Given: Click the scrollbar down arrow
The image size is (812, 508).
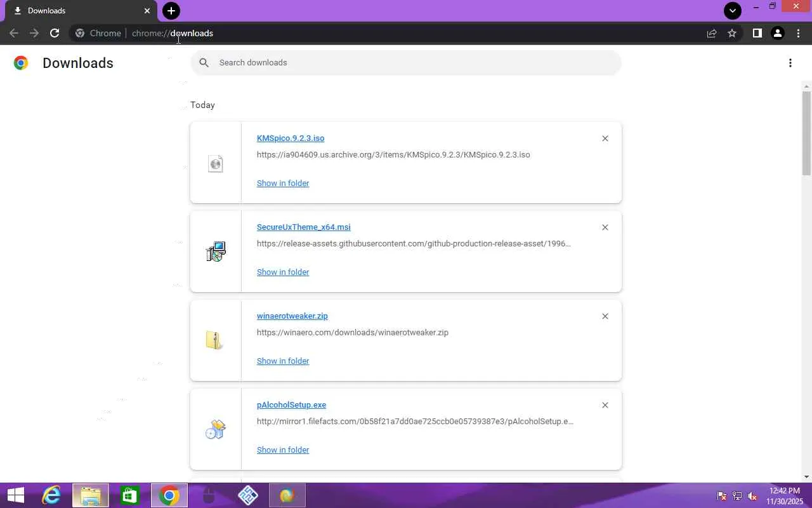Looking at the screenshot, I should (806, 477).
